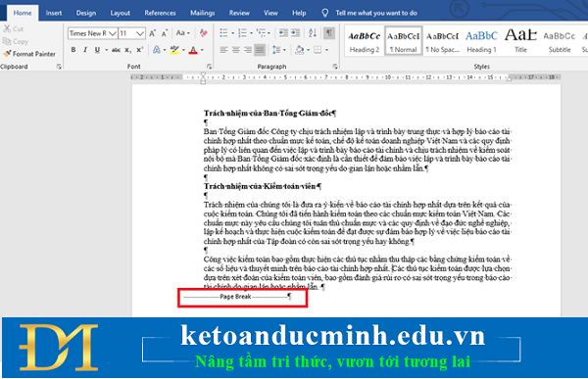Open the Clipboard pane launcher
This screenshot has height=379, width=588.
59,67
